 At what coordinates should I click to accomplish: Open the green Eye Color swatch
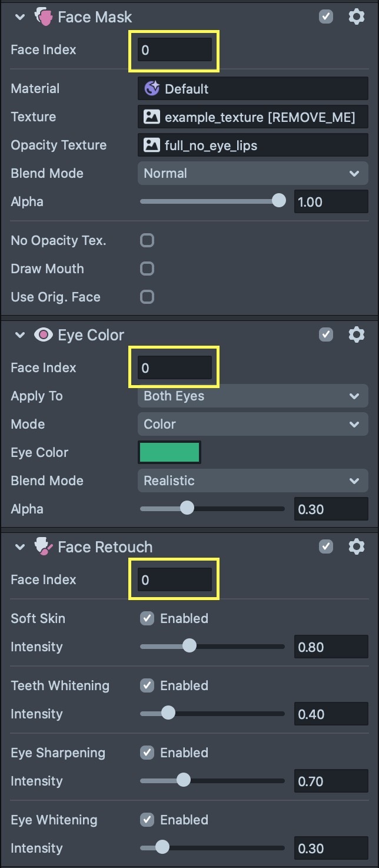tap(169, 452)
